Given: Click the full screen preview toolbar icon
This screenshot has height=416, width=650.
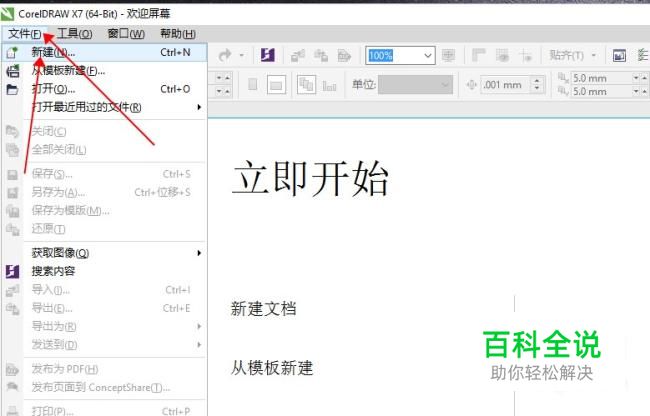Looking at the screenshot, I should [x=448, y=55].
